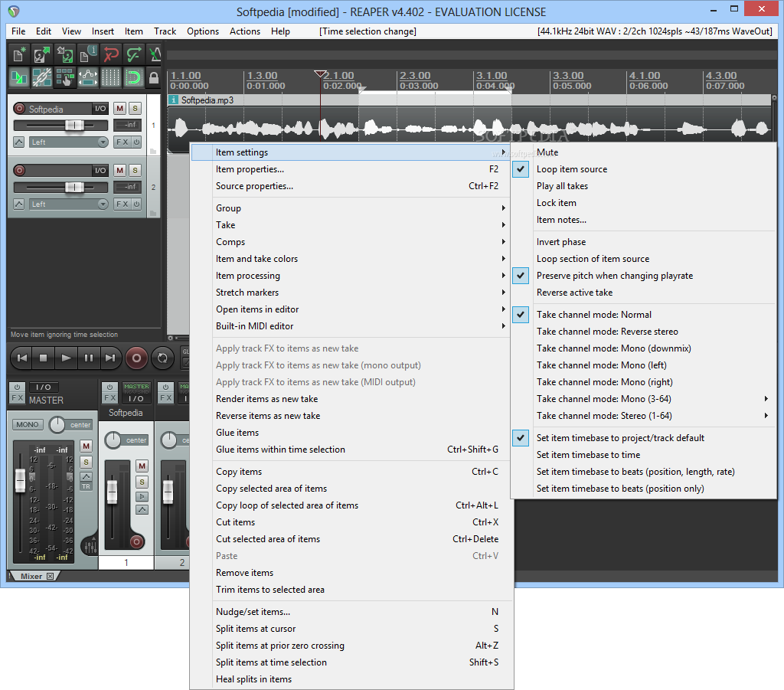The width and height of the screenshot is (784, 690).
Task: Open the Softpedia track Left input dropdown
Action: 68,142
